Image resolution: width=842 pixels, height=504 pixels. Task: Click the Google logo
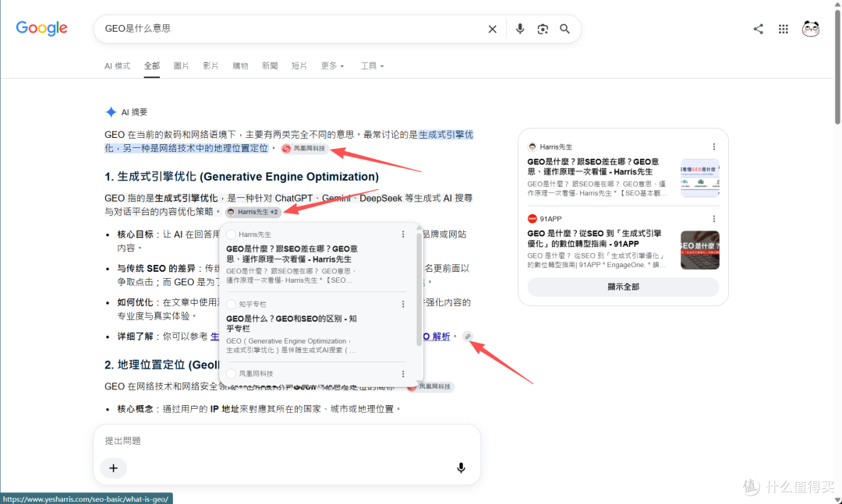point(42,29)
